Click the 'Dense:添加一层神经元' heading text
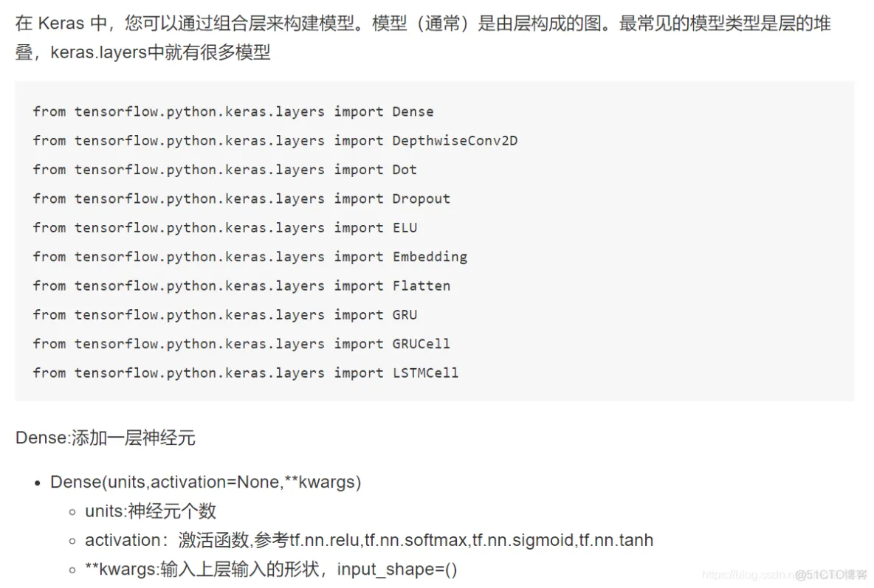874x588 pixels. pos(105,437)
